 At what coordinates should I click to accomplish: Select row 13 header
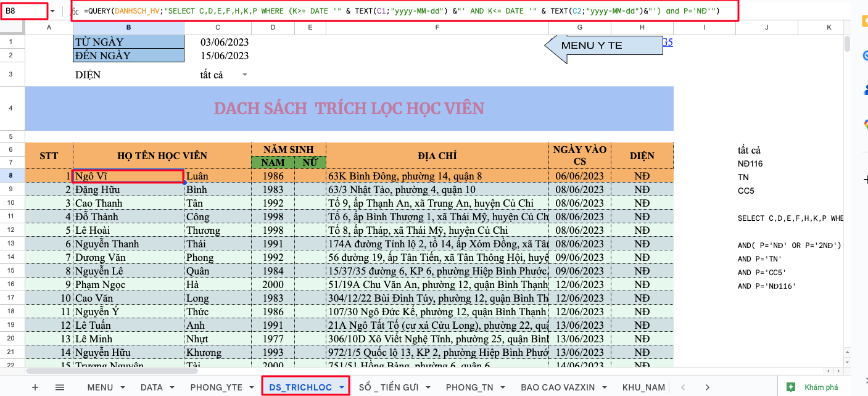coord(12,244)
